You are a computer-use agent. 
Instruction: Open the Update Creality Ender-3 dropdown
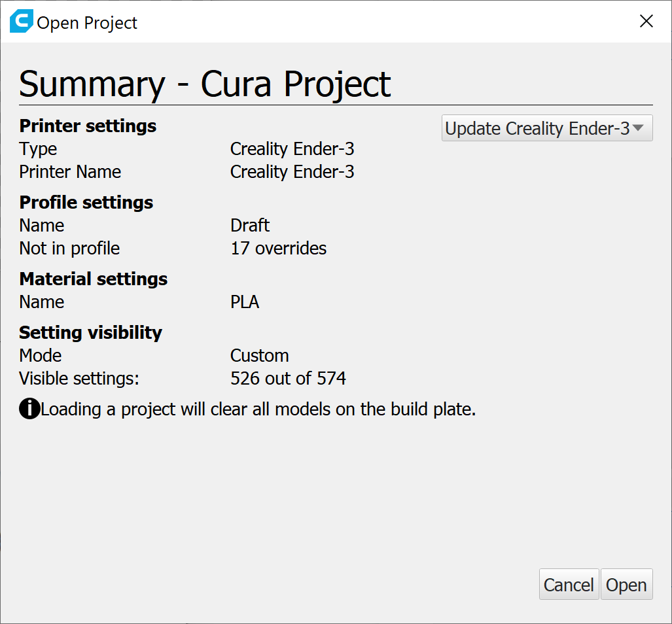click(x=547, y=128)
